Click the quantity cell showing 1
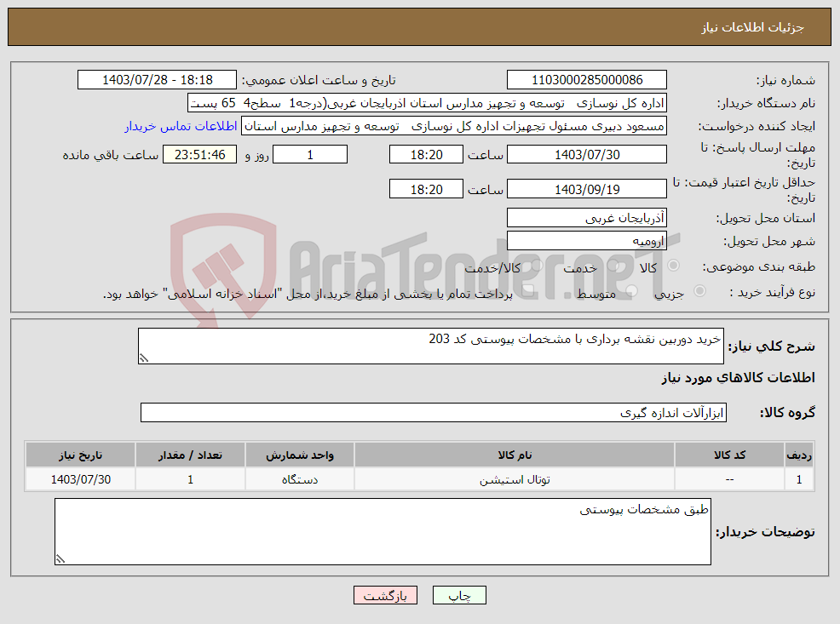The height and width of the screenshot is (624, 840). click(190, 479)
